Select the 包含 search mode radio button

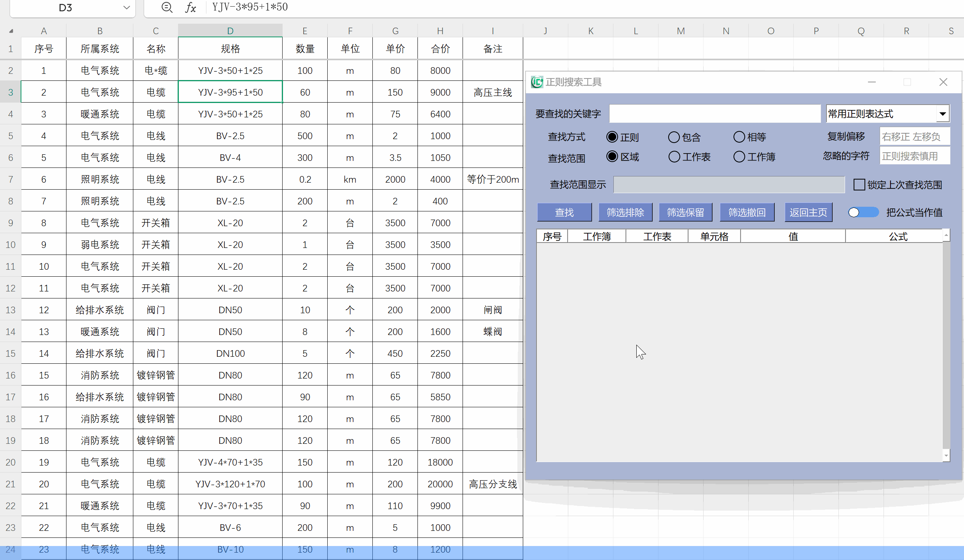pyautogui.click(x=674, y=137)
